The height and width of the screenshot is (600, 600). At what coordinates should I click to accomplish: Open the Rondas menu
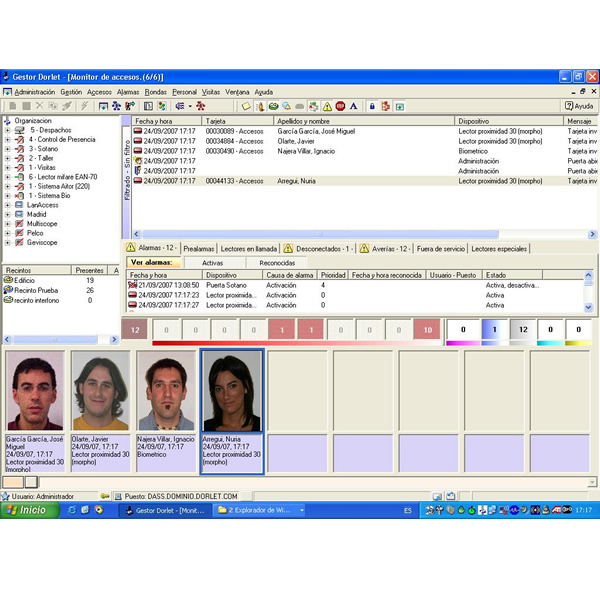pos(156,92)
